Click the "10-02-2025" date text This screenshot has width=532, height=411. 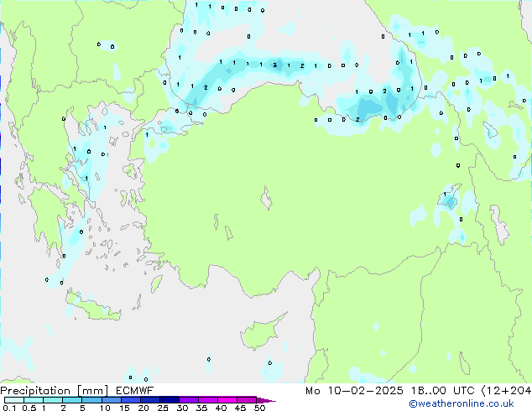[x=365, y=391]
